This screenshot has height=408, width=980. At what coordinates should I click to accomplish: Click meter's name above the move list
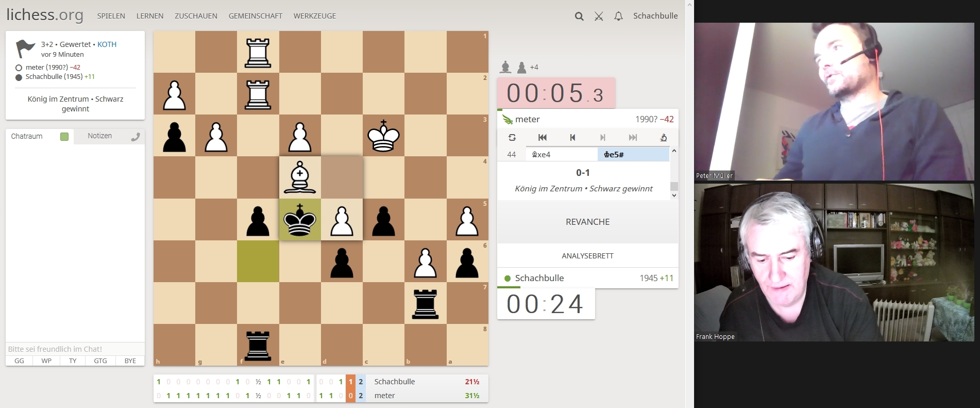tap(528, 119)
